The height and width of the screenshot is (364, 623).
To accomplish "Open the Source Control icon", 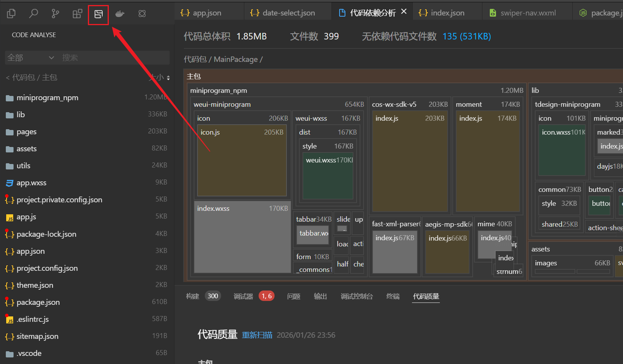I will (55, 14).
